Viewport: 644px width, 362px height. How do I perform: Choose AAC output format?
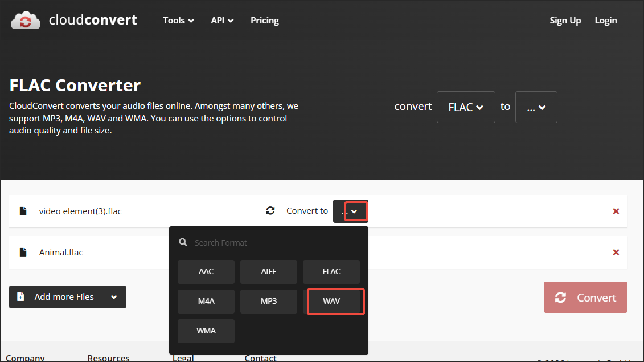pyautogui.click(x=206, y=271)
